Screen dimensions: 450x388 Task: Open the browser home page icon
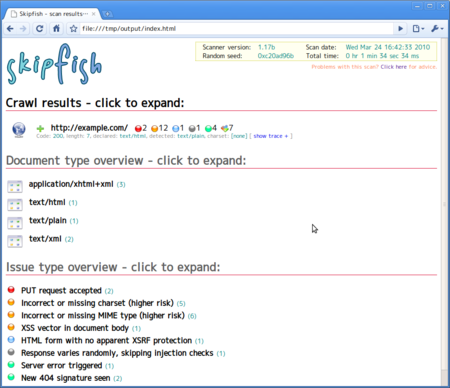pyautogui.click(x=56, y=29)
